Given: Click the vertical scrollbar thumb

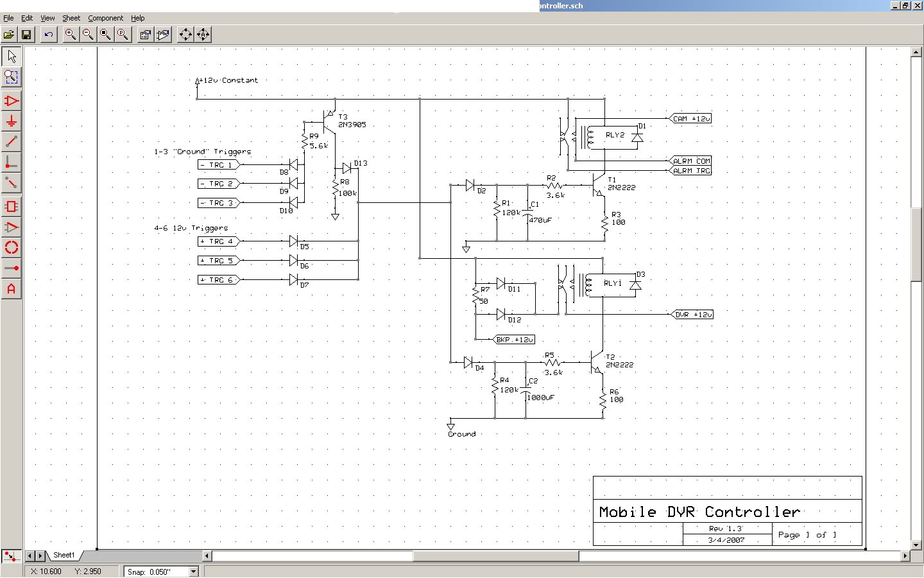Looking at the screenshot, I should pos(917,244).
